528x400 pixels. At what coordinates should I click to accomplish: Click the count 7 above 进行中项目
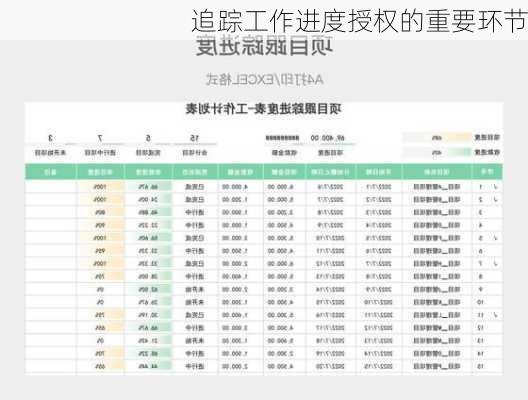point(100,138)
